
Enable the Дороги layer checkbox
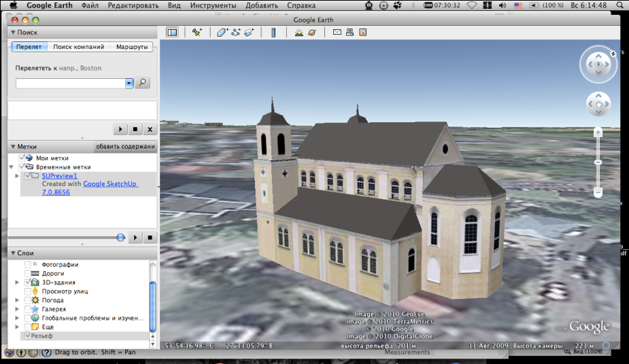click(x=28, y=273)
